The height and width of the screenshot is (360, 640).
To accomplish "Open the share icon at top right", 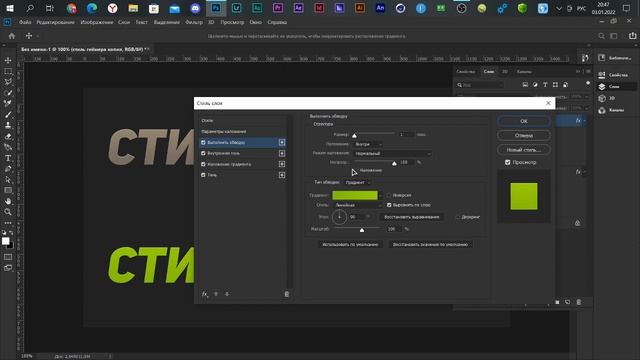I will [x=632, y=36].
